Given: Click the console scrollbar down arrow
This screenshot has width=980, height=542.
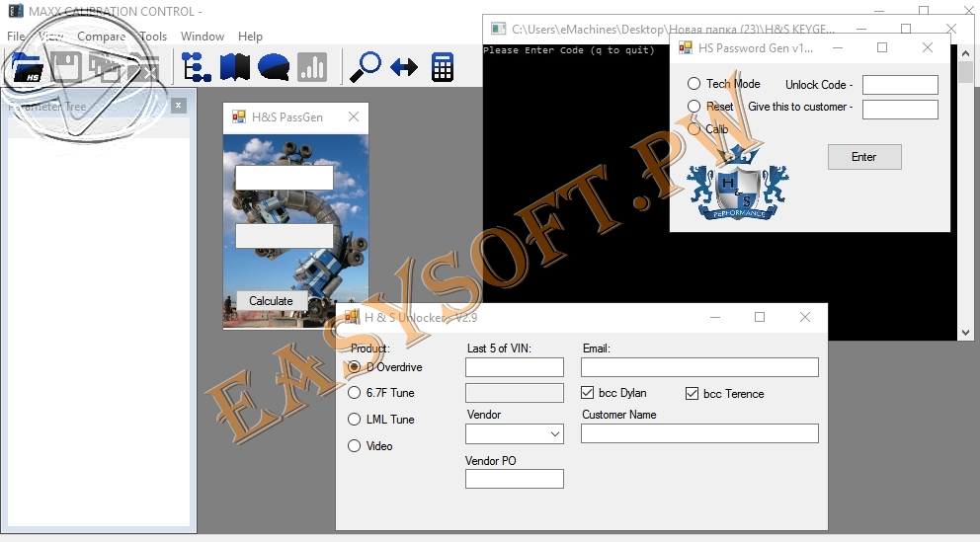Looking at the screenshot, I should 965,332.
